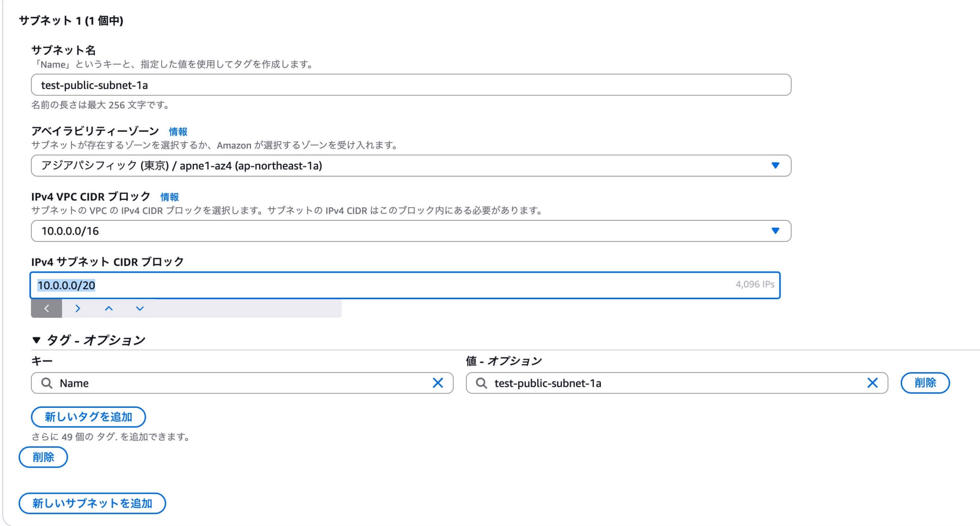This screenshot has width=980, height=526.
Task: Click the magnifier icon in the キー field
Action: tap(47, 383)
